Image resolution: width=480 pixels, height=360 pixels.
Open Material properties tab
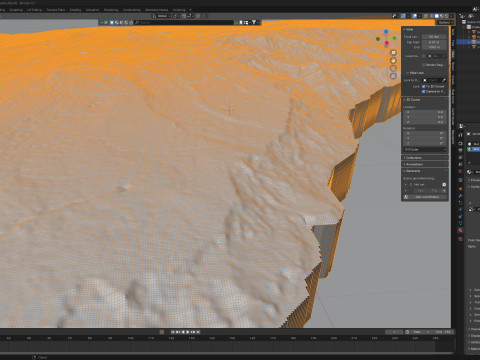pos(460,230)
